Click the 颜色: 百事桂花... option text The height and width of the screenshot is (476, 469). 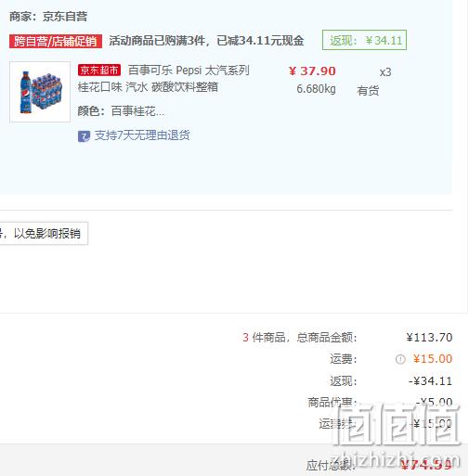coord(121,111)
